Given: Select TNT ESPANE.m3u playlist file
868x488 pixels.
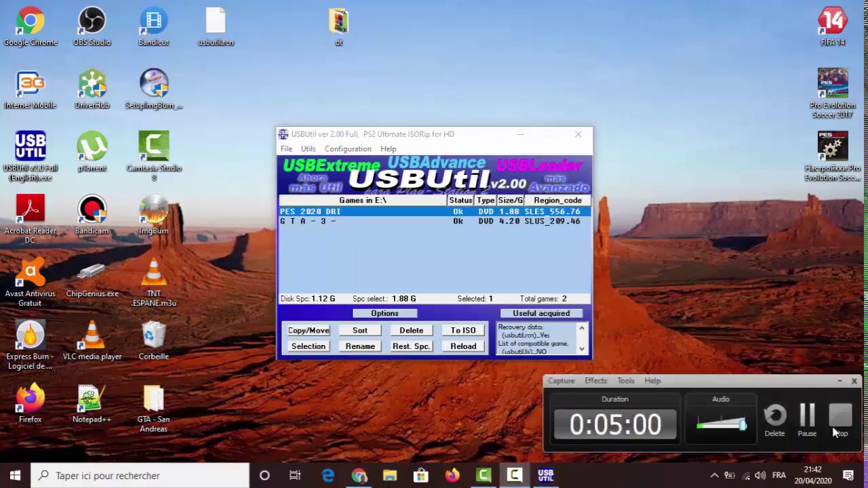Looking at the screenshot, I should point(154,283).
